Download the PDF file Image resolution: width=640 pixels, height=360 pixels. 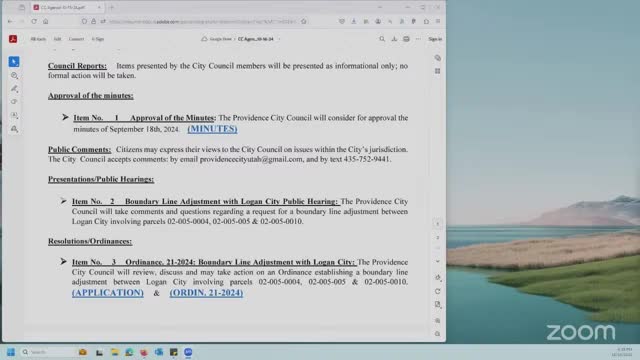pyautogui.click(x=394, y=39)
